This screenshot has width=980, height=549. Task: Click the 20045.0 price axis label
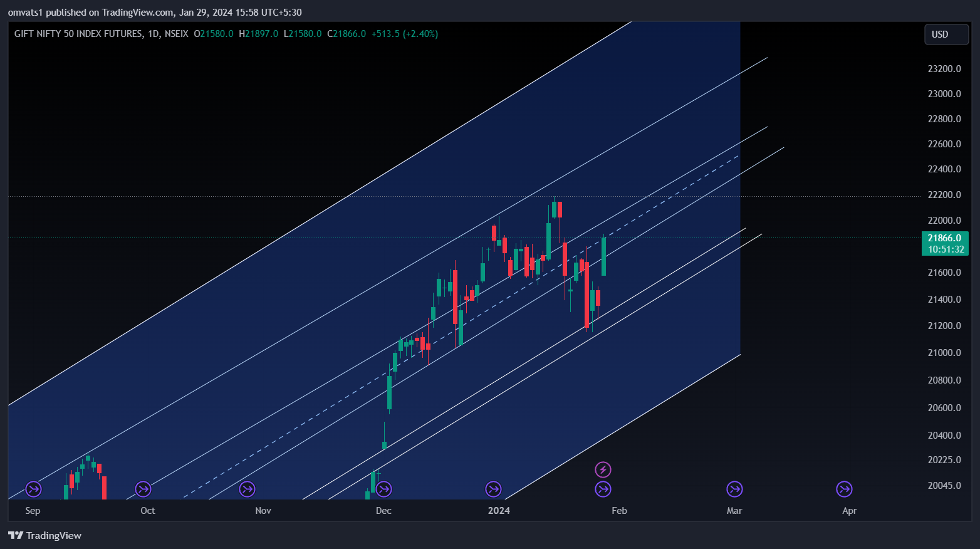pos(944,486)
